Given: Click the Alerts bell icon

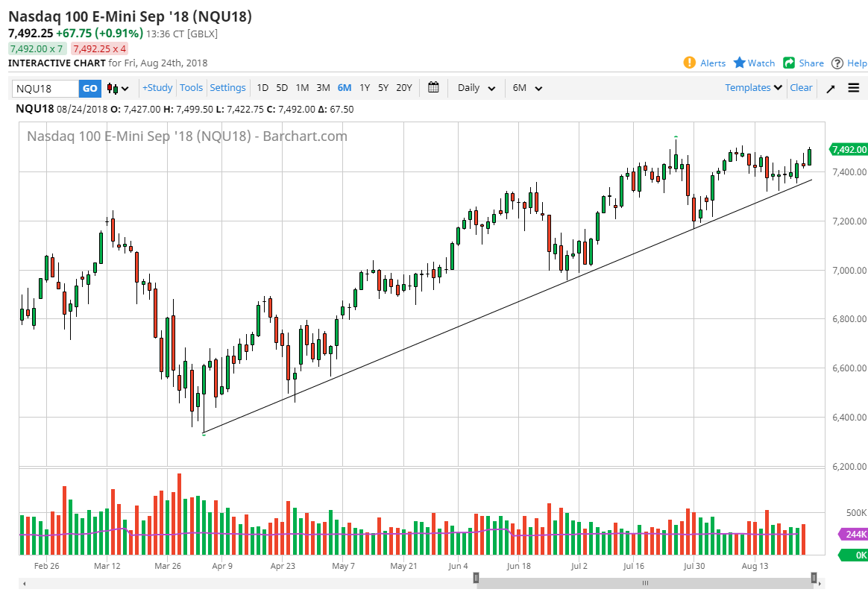Looking at the screenshot, I should point(690,63).
